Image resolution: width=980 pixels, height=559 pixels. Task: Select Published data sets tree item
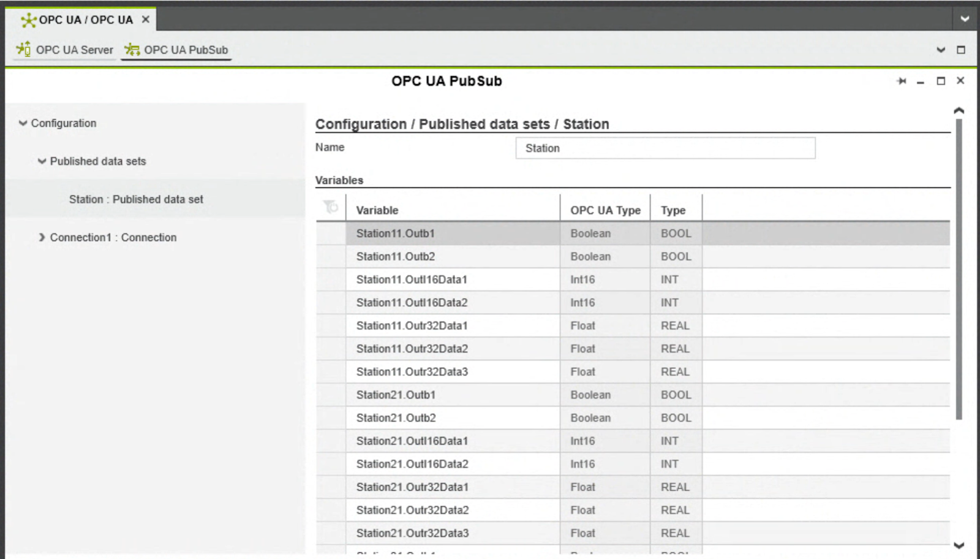(x=98, y=161)
